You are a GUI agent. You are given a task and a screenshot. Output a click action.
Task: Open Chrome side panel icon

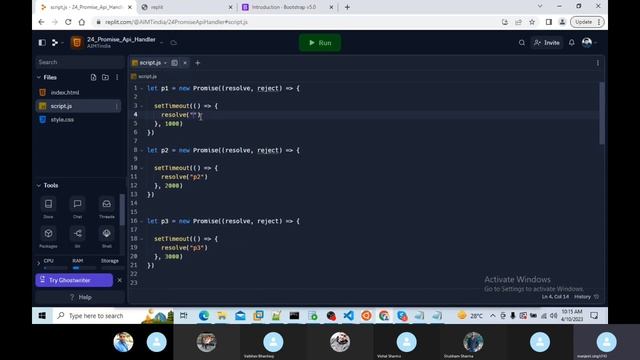(549, 22)
